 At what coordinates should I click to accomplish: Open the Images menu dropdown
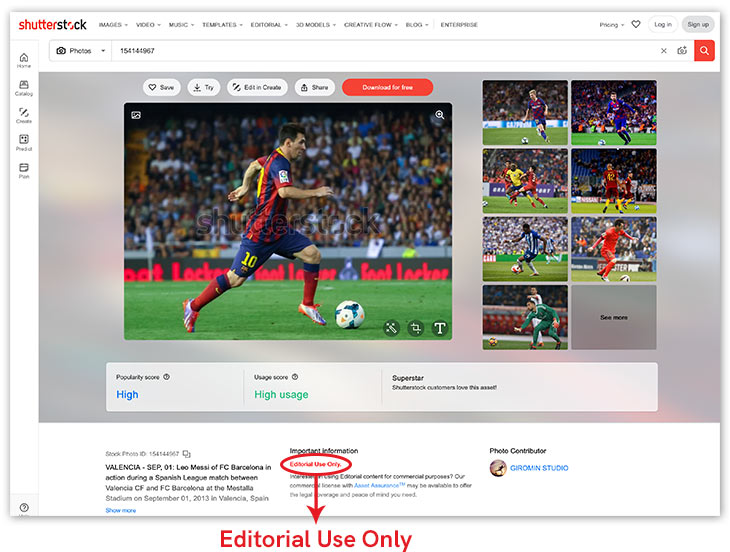click(x=113, y=25)
